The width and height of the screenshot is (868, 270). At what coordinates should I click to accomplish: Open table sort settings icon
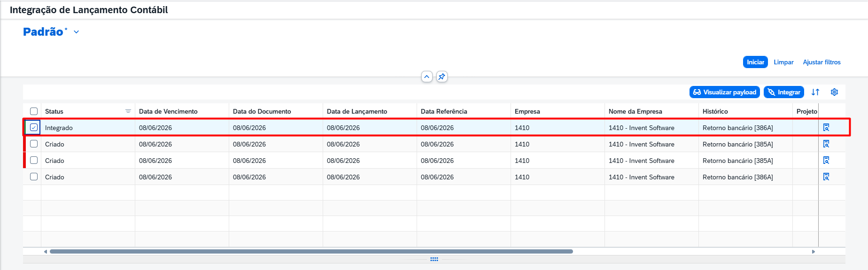[x=815, y=92]
